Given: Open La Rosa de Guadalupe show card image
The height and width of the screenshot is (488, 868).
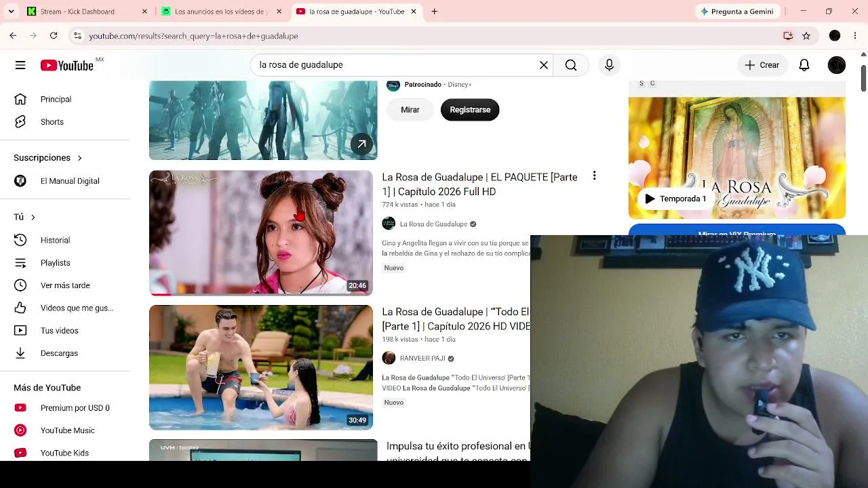Looking at the screenshot, I should [x=737, y=157].
